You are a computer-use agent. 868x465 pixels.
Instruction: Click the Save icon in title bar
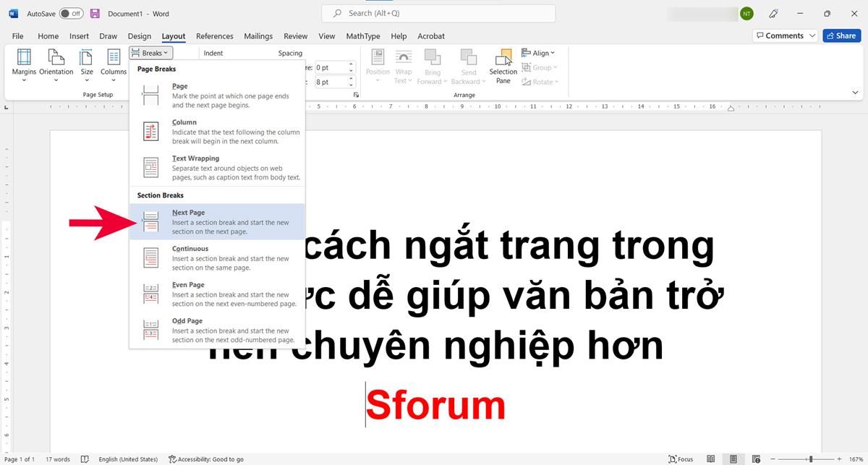(x=95, y=13)
